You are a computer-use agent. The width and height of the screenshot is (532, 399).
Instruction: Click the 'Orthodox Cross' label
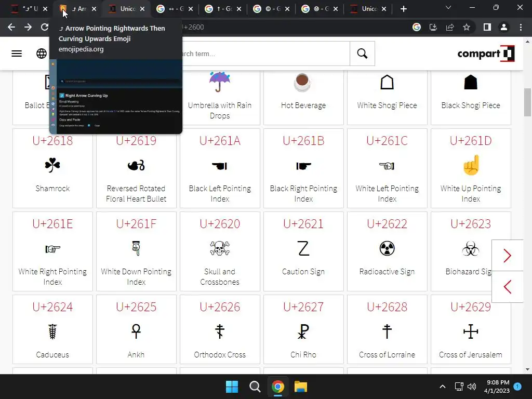coord(220,354)
